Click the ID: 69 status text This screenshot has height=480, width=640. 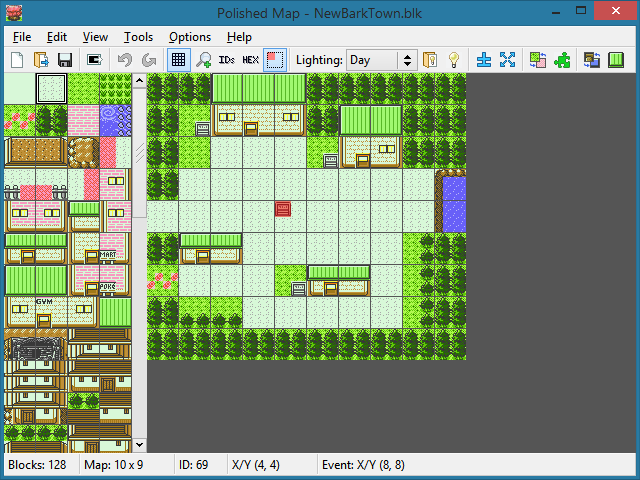193,465
